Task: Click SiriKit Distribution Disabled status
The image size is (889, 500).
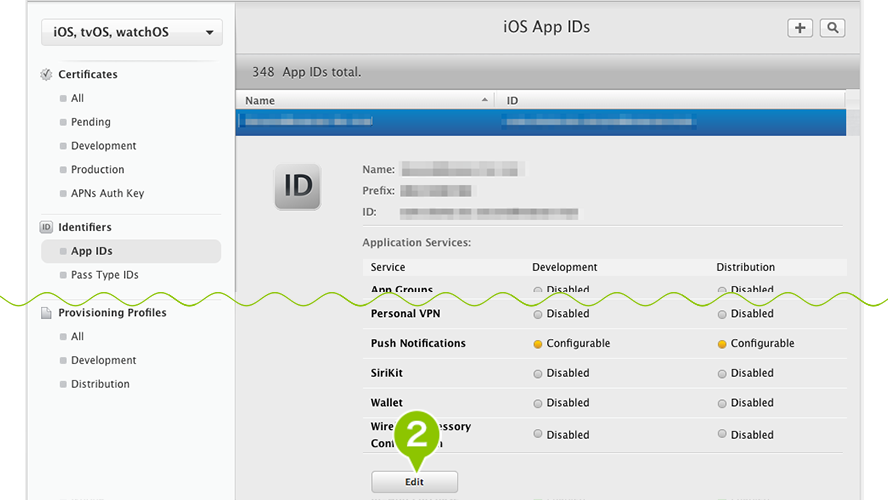Action: click(x=746, y=374)
